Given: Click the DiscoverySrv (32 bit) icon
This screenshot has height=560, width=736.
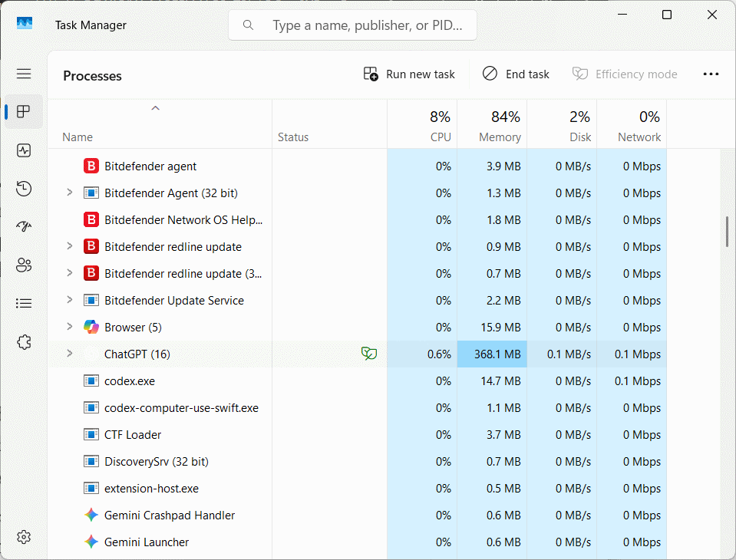Looking at the screenshot, I should click(91, 462).
